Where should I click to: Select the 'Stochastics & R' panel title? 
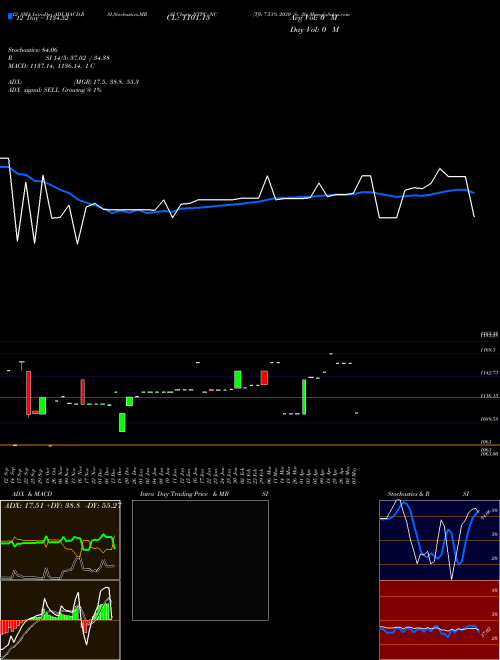pyautogui.click(x=409, y=494)
